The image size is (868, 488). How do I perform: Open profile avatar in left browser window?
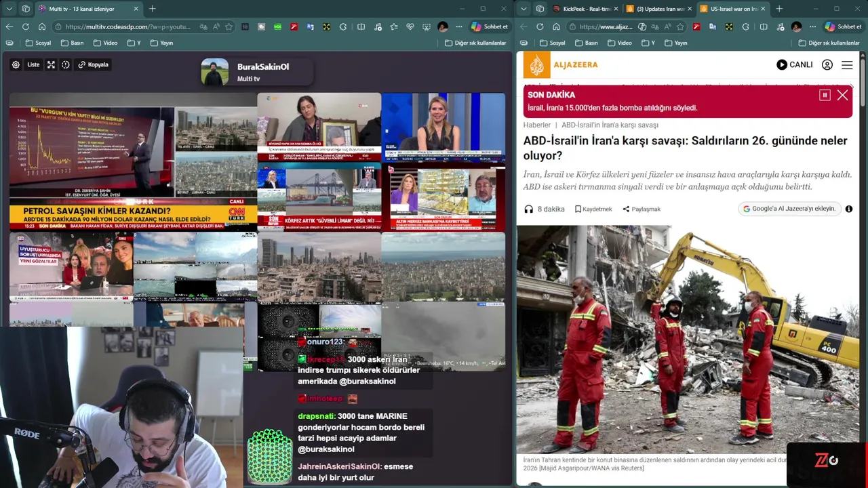tap(443, 26)
